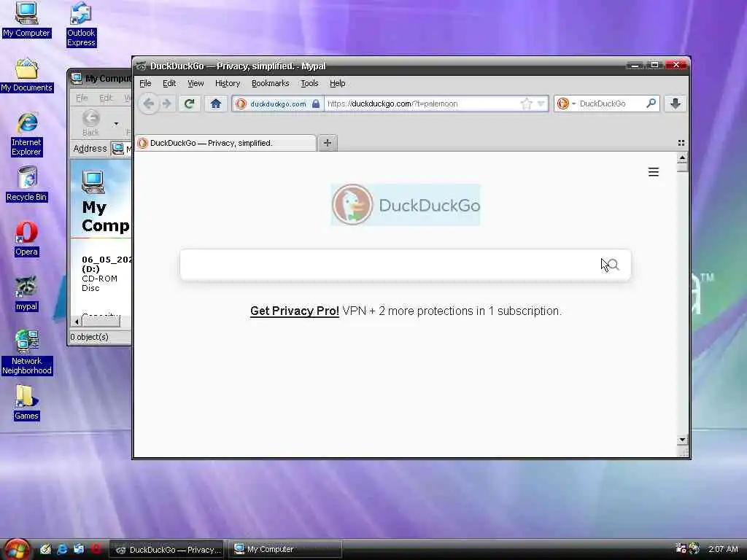Select the DuckDuckGo — Privacy, simplified tab

pyautogui.click(x=225, y=143)
